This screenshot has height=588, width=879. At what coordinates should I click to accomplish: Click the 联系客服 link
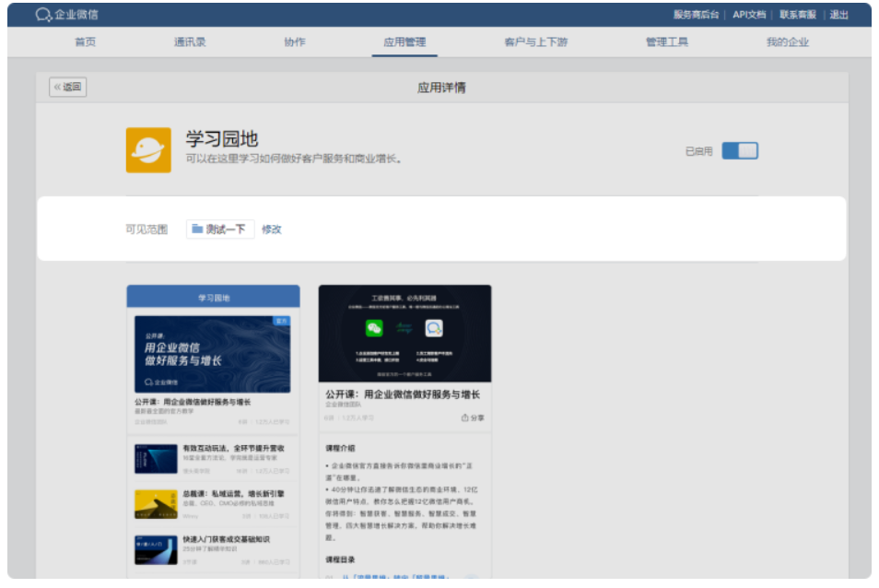click(x=798, y=15)
